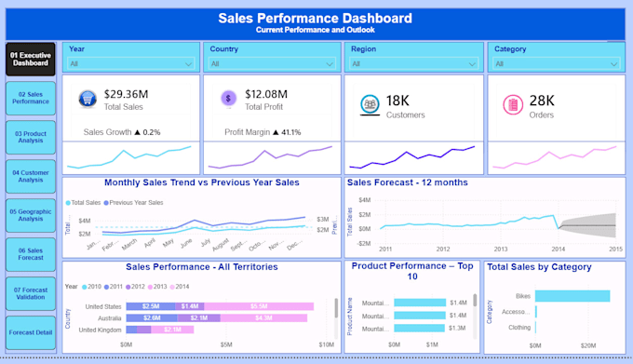Click the Australia $2.1M bar segment
Image resolution: width=633 pixels, height=364 pixels.
coord(199,318)
